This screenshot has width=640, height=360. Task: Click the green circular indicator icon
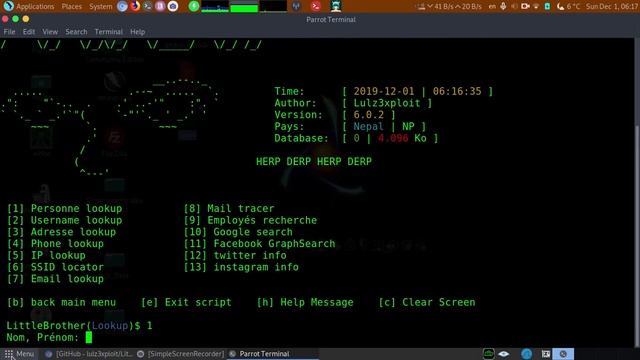pos(194,6)
